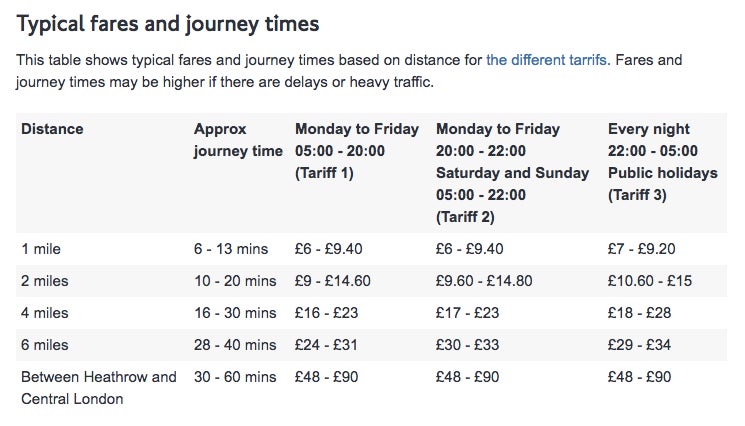Select the 4 miles row label
Viewport: 745px width, 426px height.
[x=45, y=313]
